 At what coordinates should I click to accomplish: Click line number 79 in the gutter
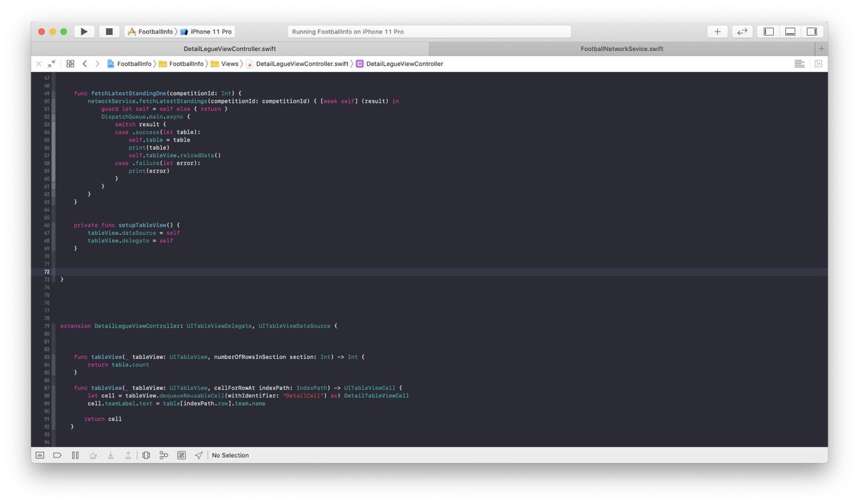pyautogui.click(x=47, y=326)
